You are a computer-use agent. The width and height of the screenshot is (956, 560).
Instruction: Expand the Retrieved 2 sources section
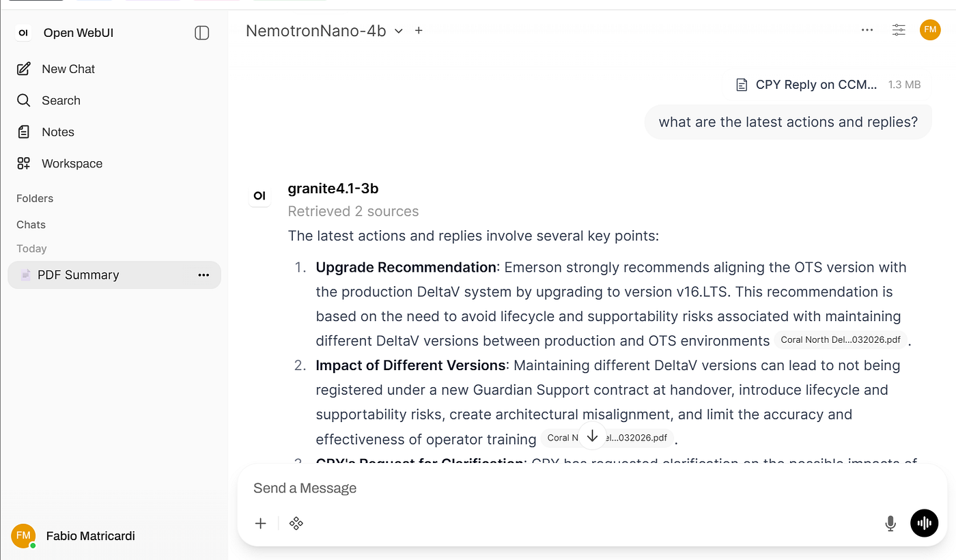353,212
